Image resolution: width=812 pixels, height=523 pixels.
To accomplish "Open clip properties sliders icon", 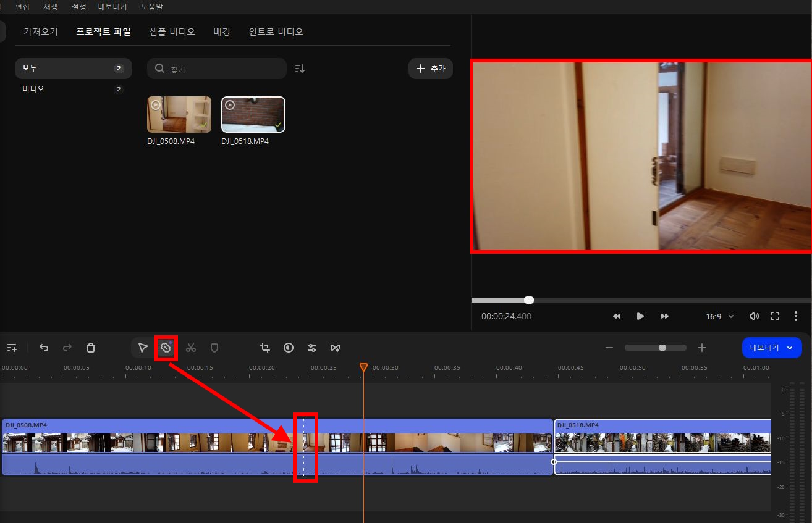I will pos(312,348).
